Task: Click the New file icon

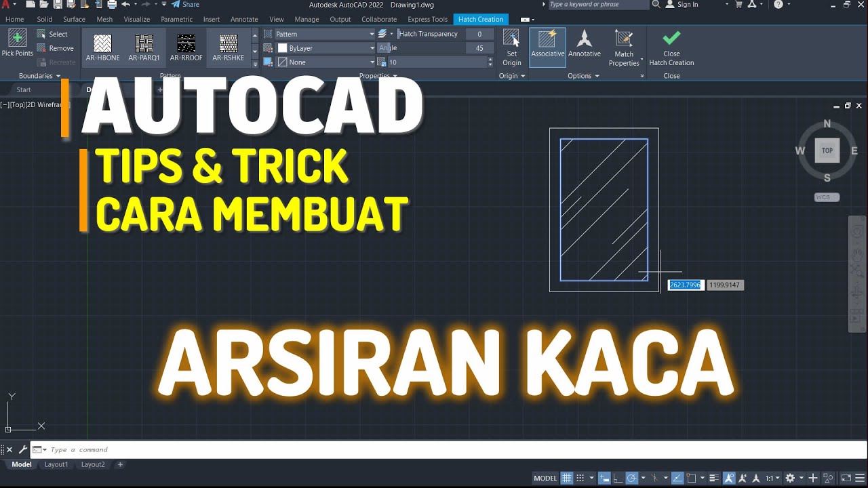Action: point(31,5)
